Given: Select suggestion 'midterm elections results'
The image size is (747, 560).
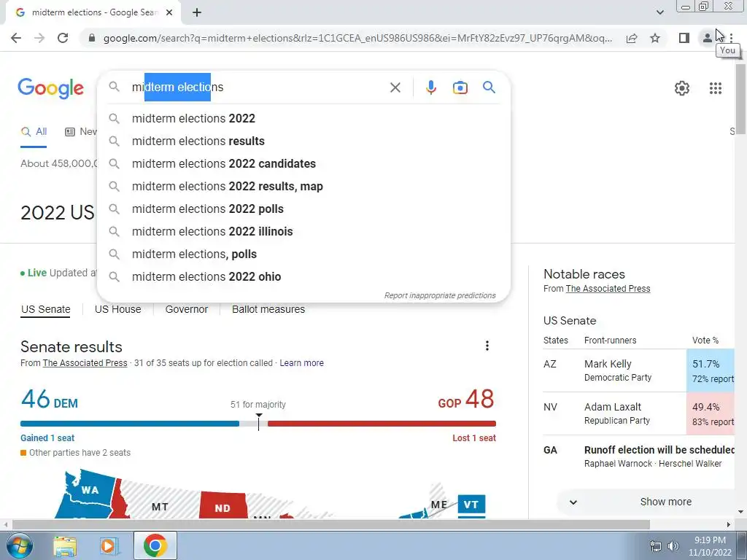Looking at the screenshot, I should tap(303, 141).
